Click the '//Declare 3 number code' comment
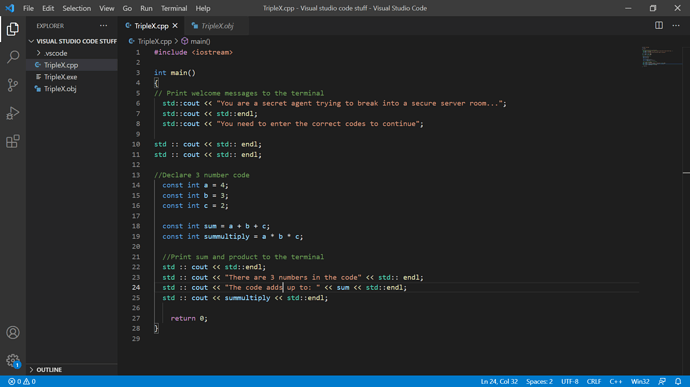The width and height of the screenshot is (690, 387). coord(202,175)
